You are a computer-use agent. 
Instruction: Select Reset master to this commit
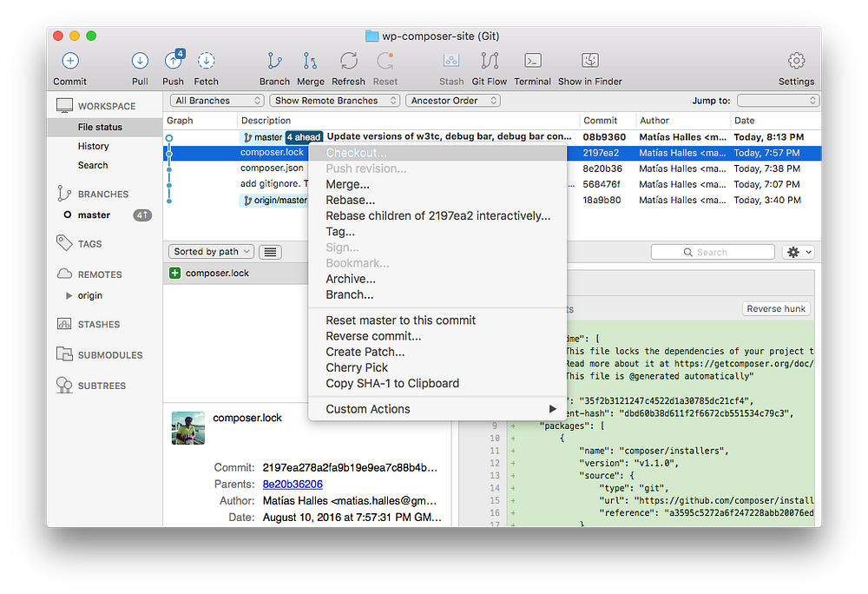(437, 320)
